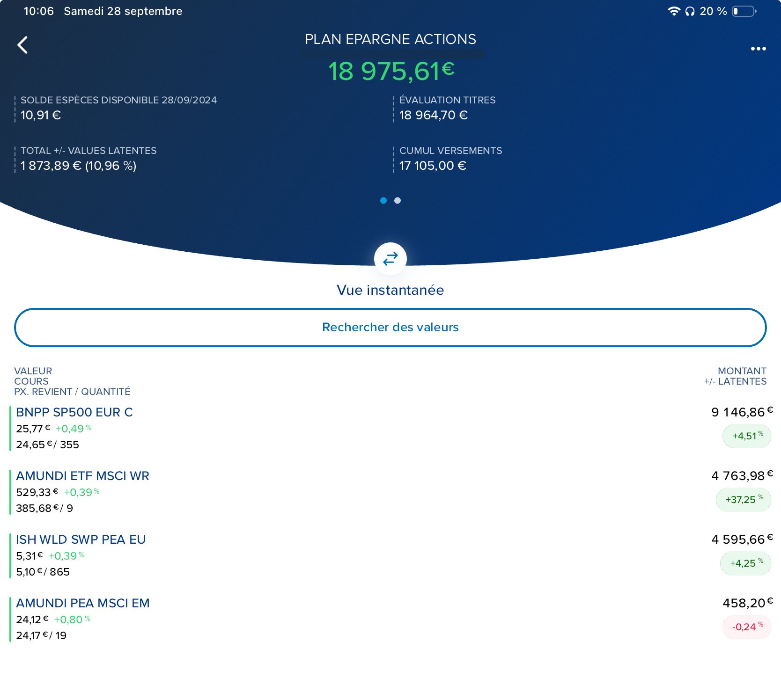Open the AMUNDI ETF MSCI WR holding
This screenshot has height=700, width=781.
pyautogui.click(x=82, y=476)
